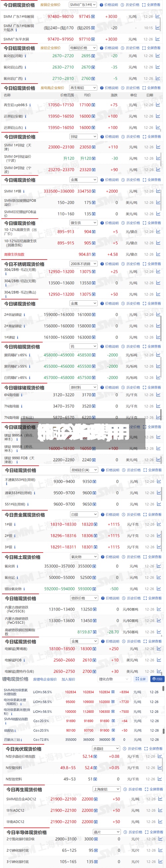Open 价格说明 in the copper section

click(109, 5)
